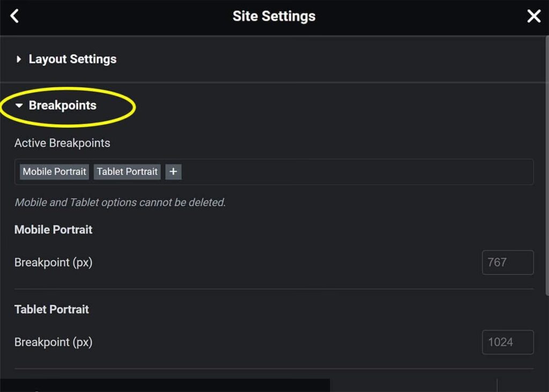Select the Mobile Portrait breakpoint tag
The width and height of the screenshot is (549, 392).
54,172
